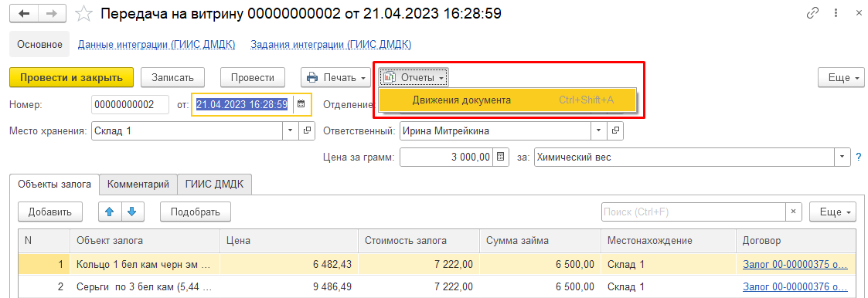Screen dimensions: 868x298
Task: Click the forward navigation arrow
Action: (x=52, y=14)
